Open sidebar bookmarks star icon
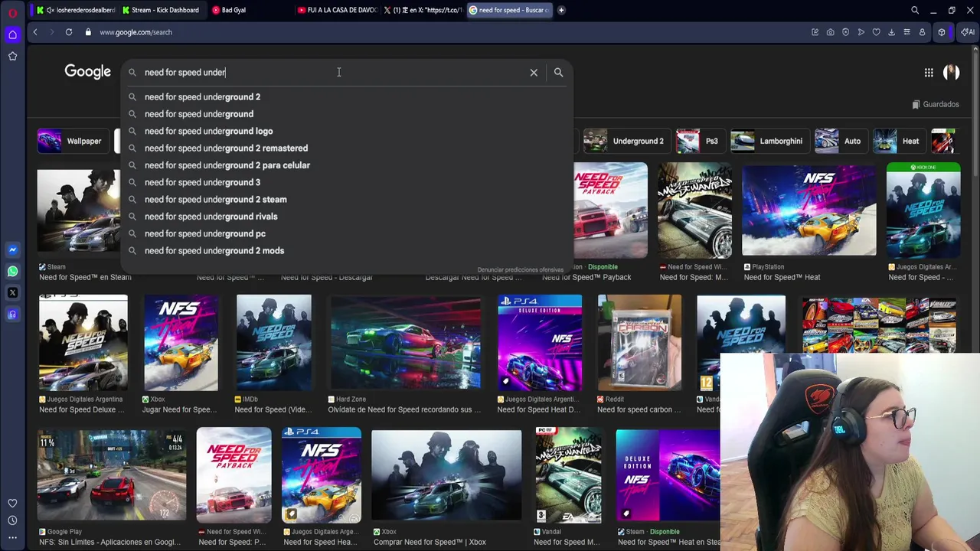Viewport: 980px width, 551px height. 12,56
